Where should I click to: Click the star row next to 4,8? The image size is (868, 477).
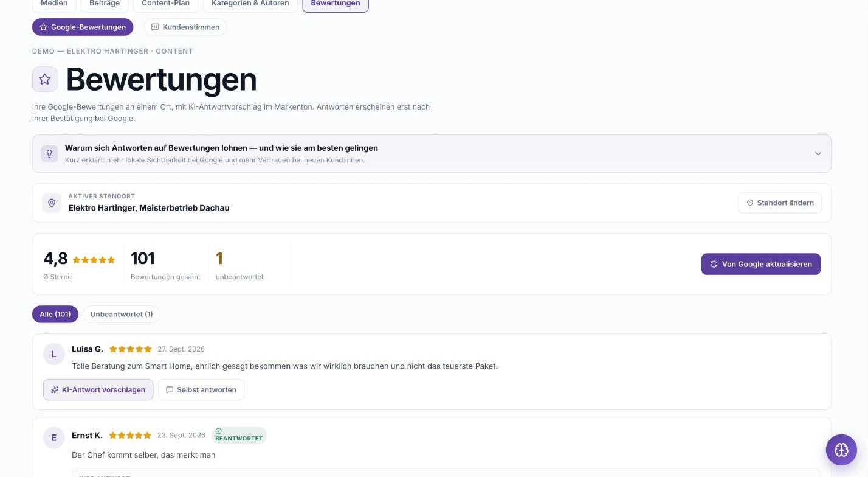point(94,260)
